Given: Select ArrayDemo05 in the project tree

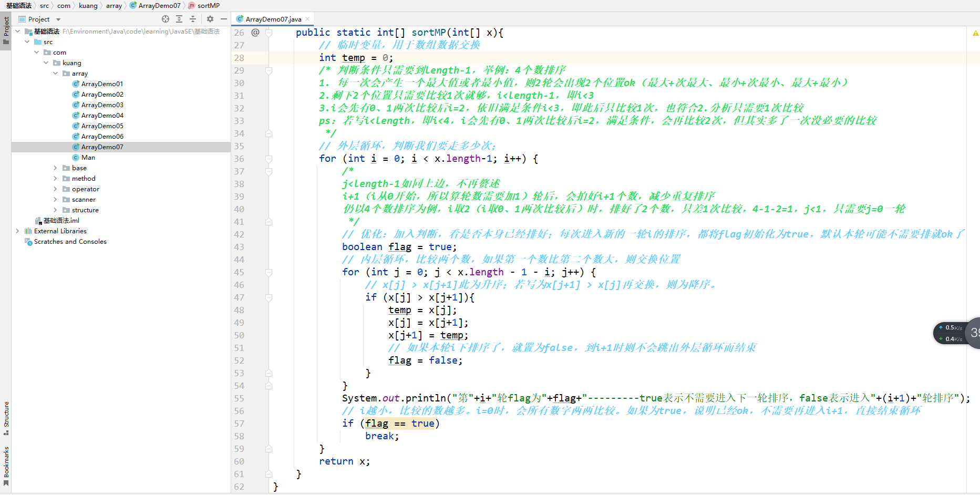Looking at the screenshot, I should (102, 126).
